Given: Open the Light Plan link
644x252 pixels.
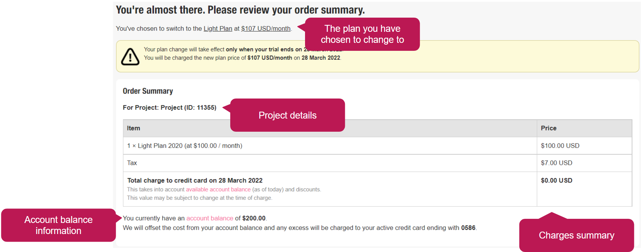Looking at the screenshot, I should [218, 29].
